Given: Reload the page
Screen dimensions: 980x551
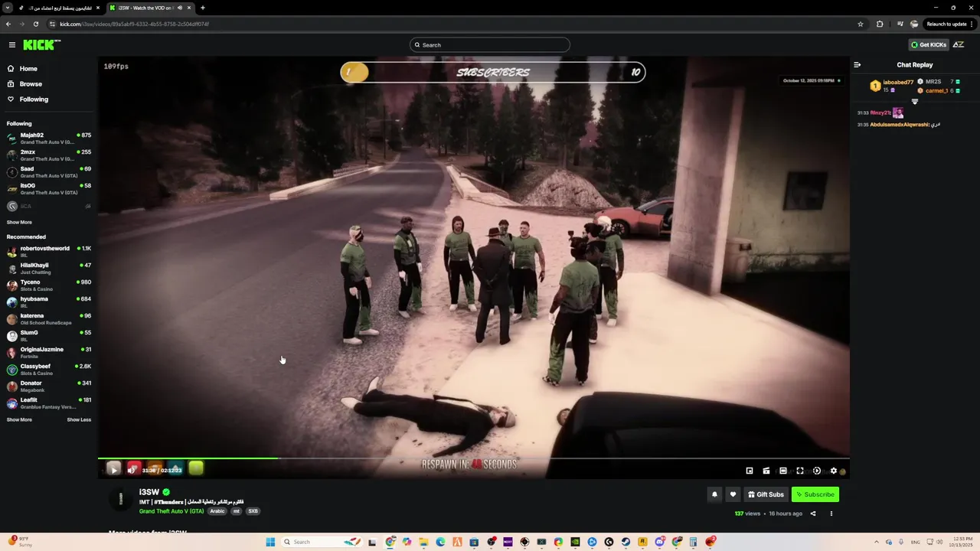Looking at the screenshot, I should (x=36, y=24).
